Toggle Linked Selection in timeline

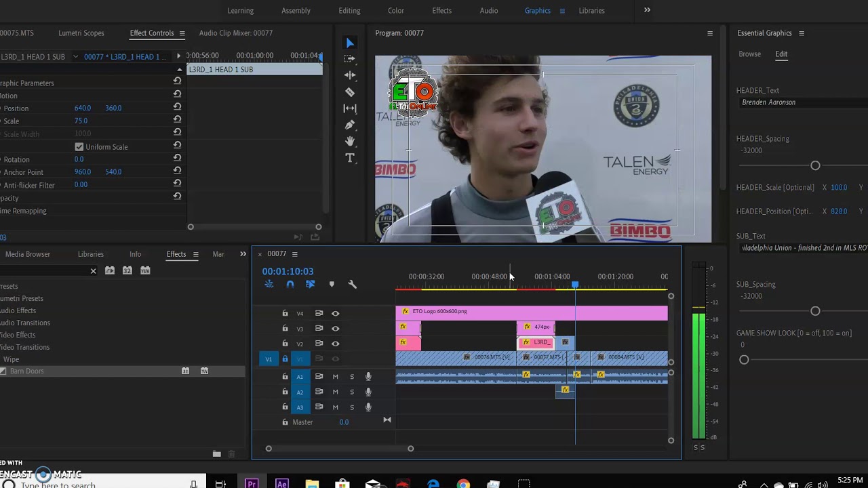pyautogui.click(x=310, y=285)
